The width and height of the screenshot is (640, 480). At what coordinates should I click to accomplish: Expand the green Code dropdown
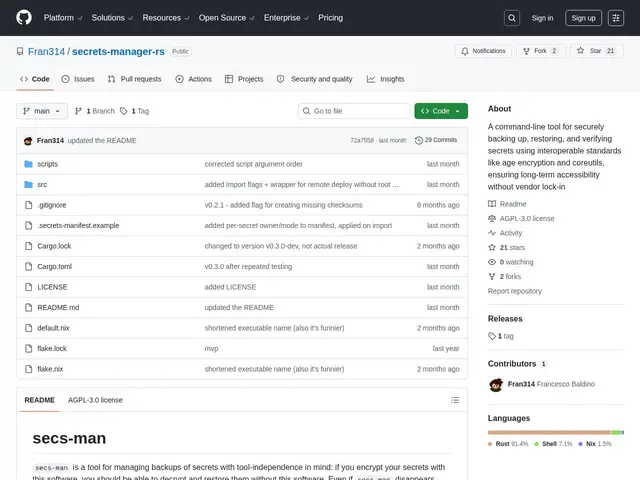click(441, 111)
